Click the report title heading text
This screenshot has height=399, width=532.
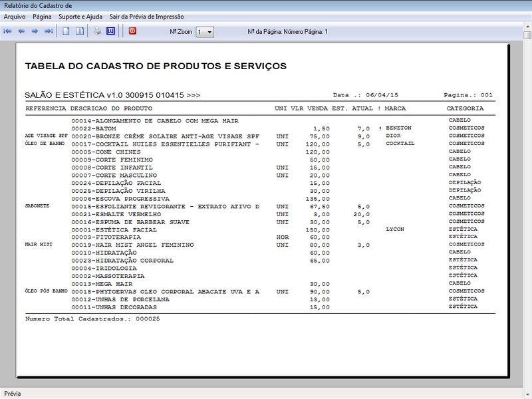click(x=156, y=66)
